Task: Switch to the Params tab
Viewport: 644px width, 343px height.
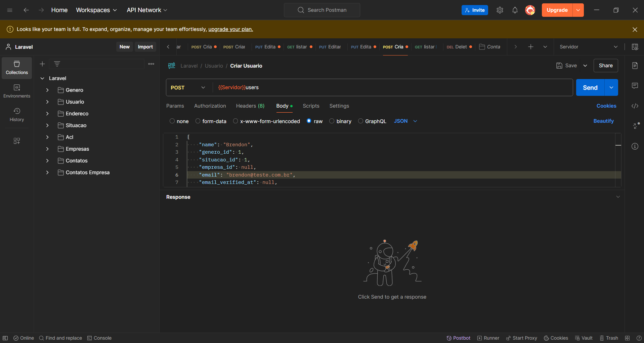Action: 175,106
